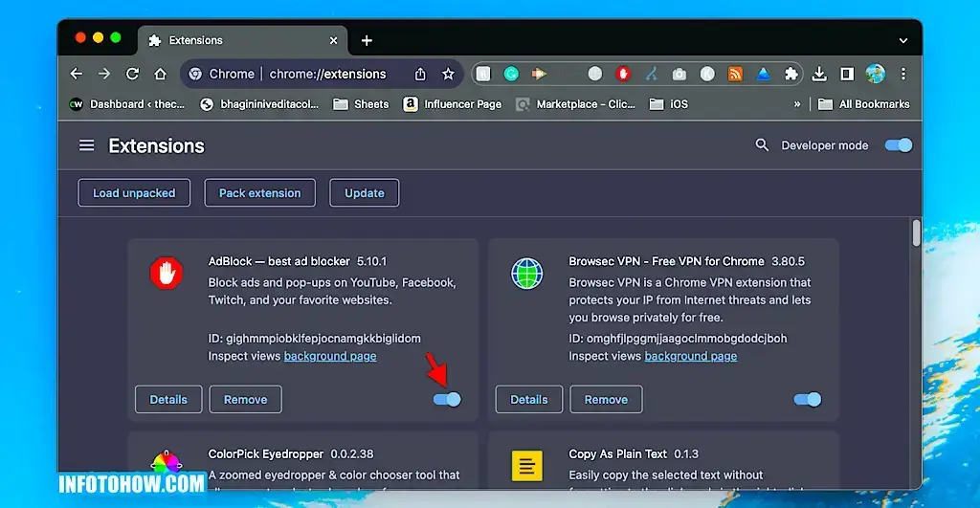Search extensions with the magnifier icon
The width and height of the screenshot is (980, 508).
[x=761, y=145]
